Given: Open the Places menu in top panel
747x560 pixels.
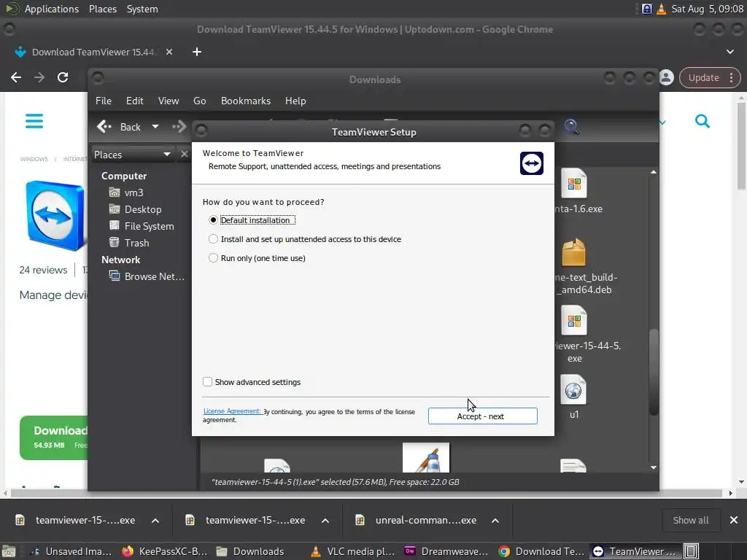Looking at the screenshot, I should [103, 9].
